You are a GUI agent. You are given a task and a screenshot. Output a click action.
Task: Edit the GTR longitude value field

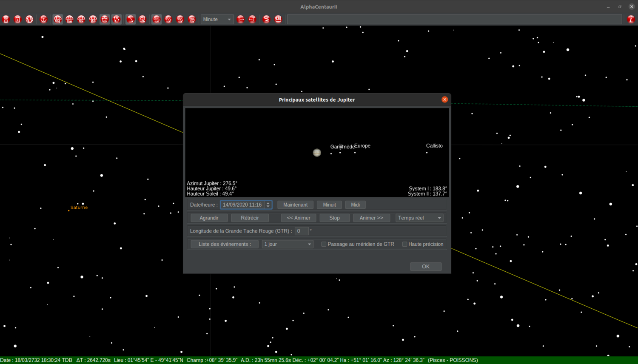[302, 231]
